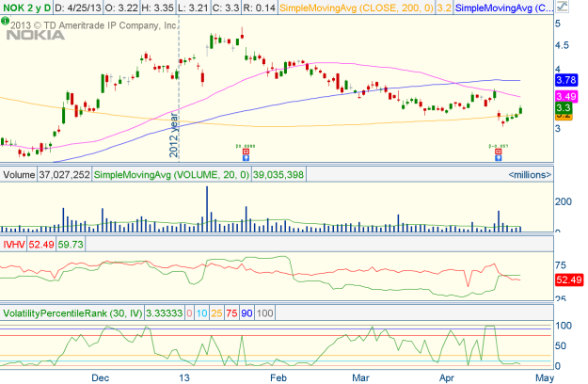Click the blue dividend marker below January earnings
Screen dimensions: 588x384
[x=245, y=156]
